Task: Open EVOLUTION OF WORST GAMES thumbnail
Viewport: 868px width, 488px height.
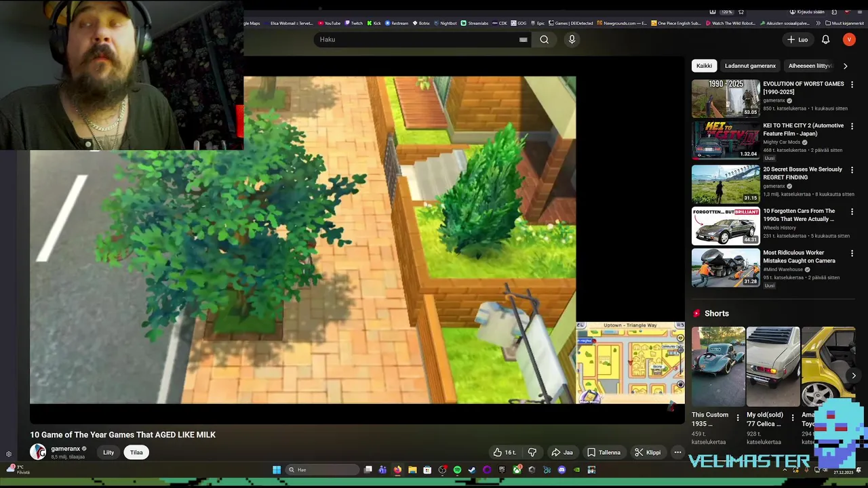Action: (726, 98)
